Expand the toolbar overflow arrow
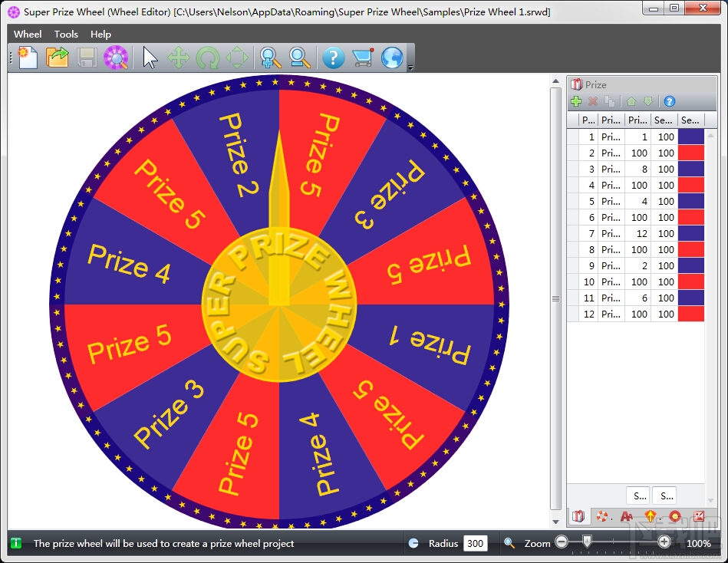This screenshot has height=563, width=728. [x=410, y=67]
